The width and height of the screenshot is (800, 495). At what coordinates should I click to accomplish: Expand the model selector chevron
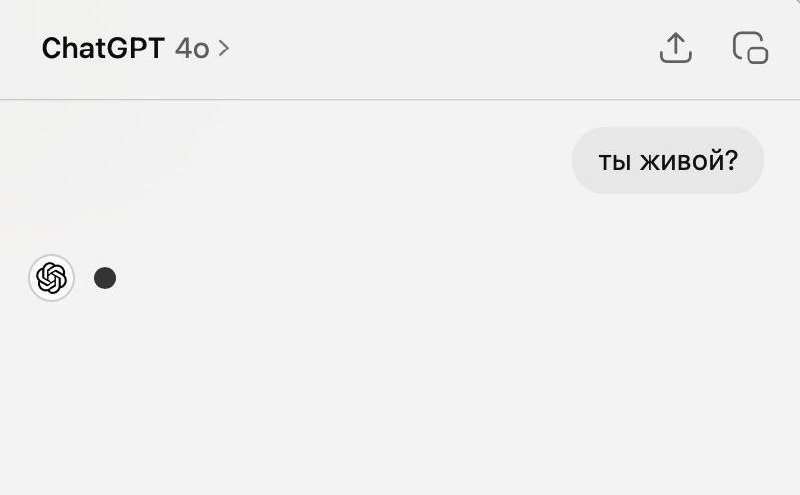(x=224, y=48)
